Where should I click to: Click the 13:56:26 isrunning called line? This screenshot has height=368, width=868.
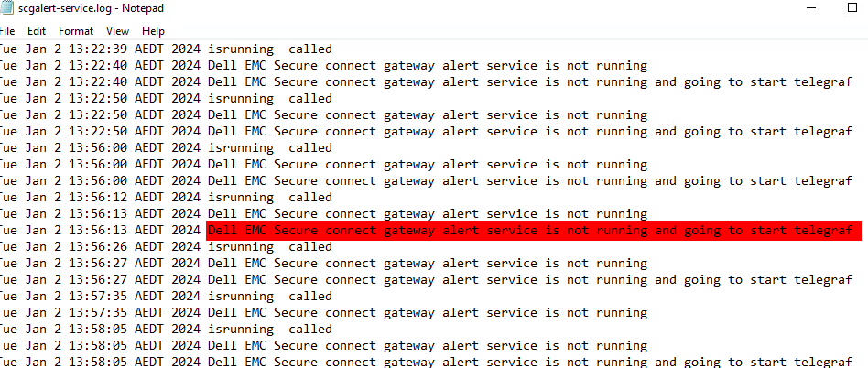pyautogui.click(x=166, y=247)
